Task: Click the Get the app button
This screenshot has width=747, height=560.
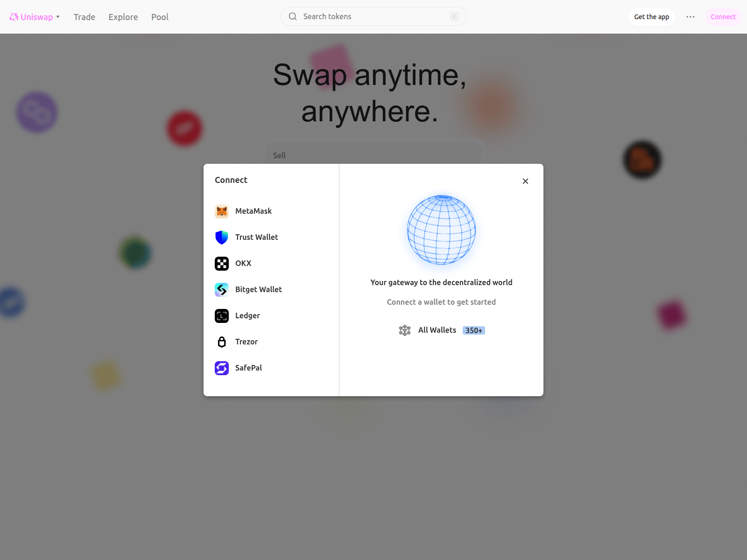Action: pyautogui.click(x=651, y=17)
